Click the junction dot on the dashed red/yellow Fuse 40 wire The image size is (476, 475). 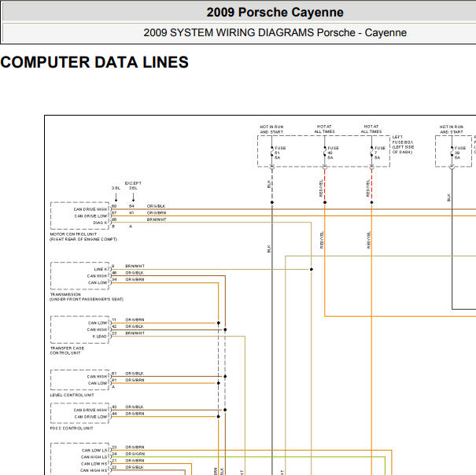tap(325, 202)
